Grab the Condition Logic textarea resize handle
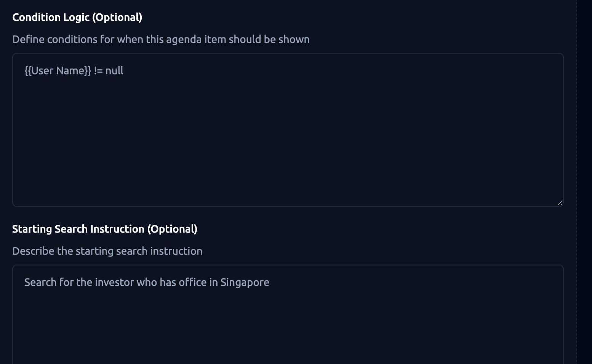592x364 pixels. [560, 203]
